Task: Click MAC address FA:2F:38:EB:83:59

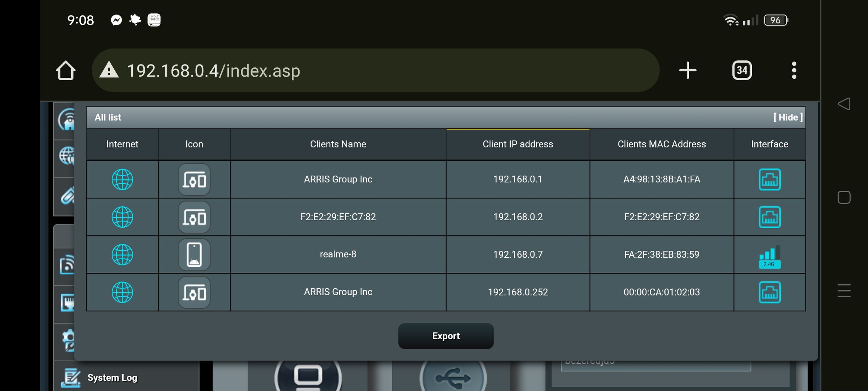Action: coord(661,254)
